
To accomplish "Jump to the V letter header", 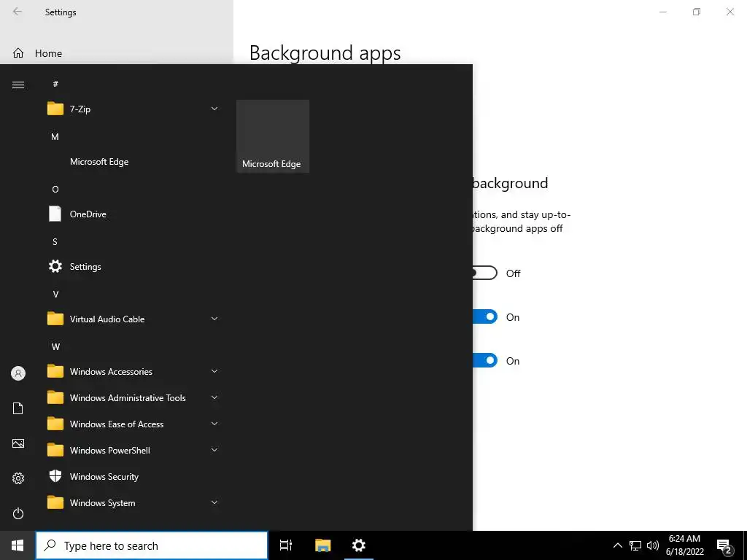I will [55, 295].
